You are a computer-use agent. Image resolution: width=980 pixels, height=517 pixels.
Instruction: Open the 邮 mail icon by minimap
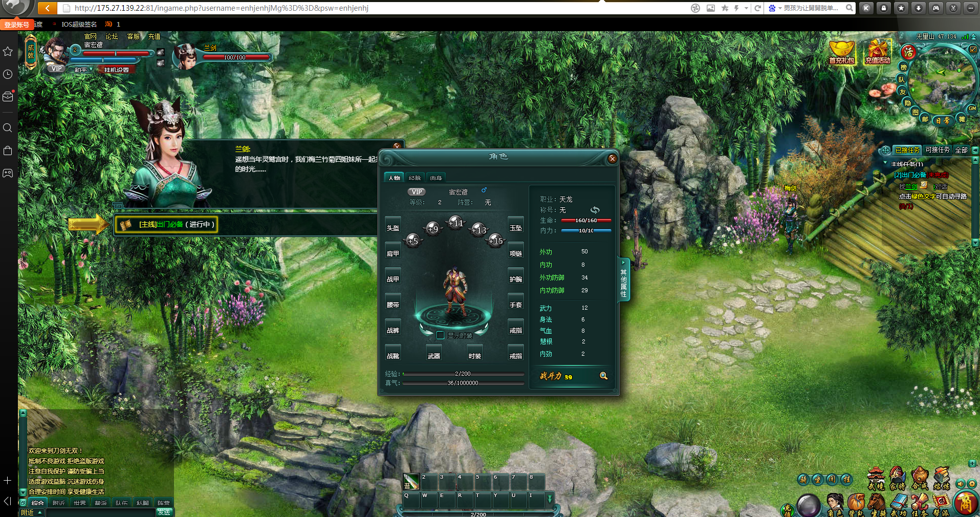coord(925,119)
